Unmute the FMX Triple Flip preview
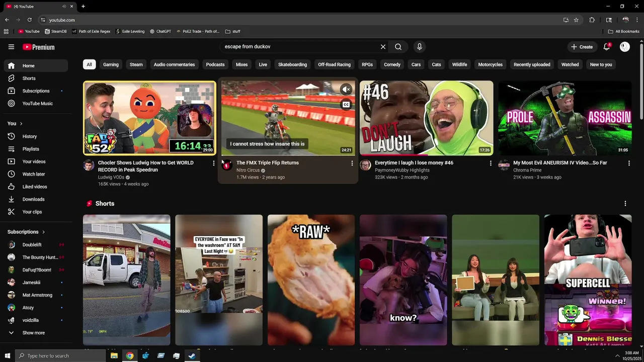The height and width of the screenshot is (362, 644). coord(346,89)
